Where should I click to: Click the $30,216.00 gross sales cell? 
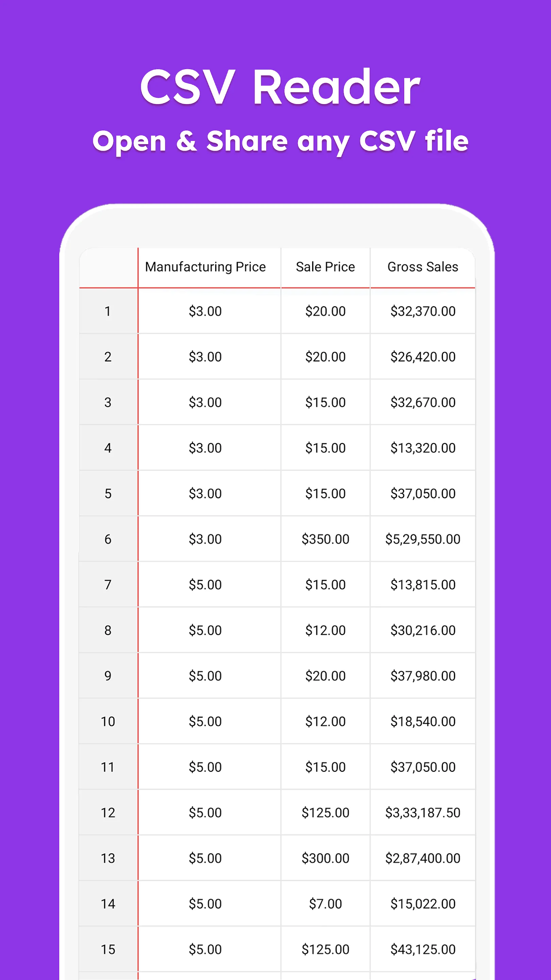tap(423, 631)
